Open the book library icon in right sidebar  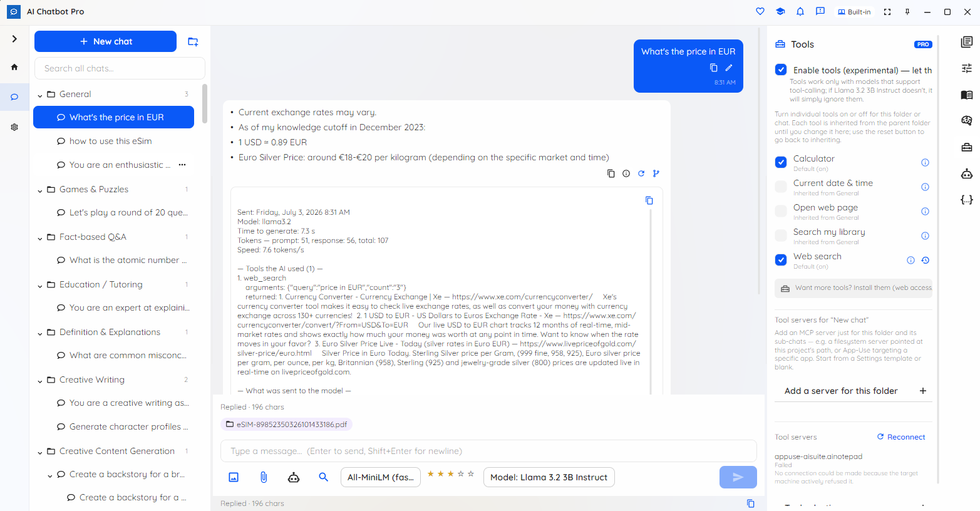[x=967, y=95]
